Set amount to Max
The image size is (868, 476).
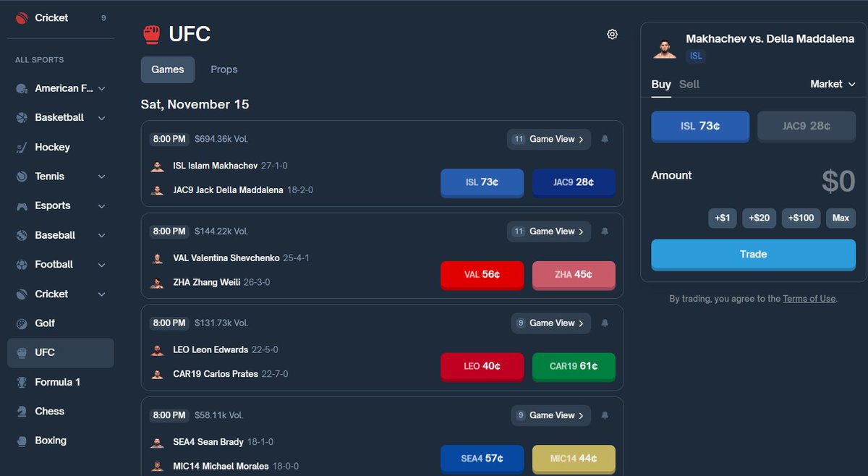pyautogui.click(x=841, y=218)
